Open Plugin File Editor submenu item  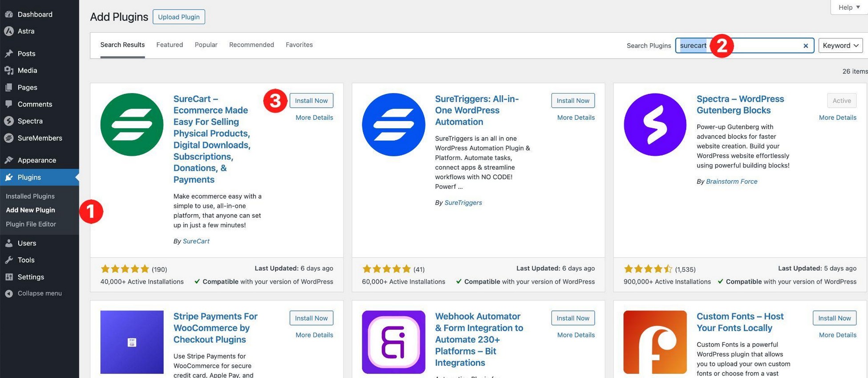click(31, 224)
